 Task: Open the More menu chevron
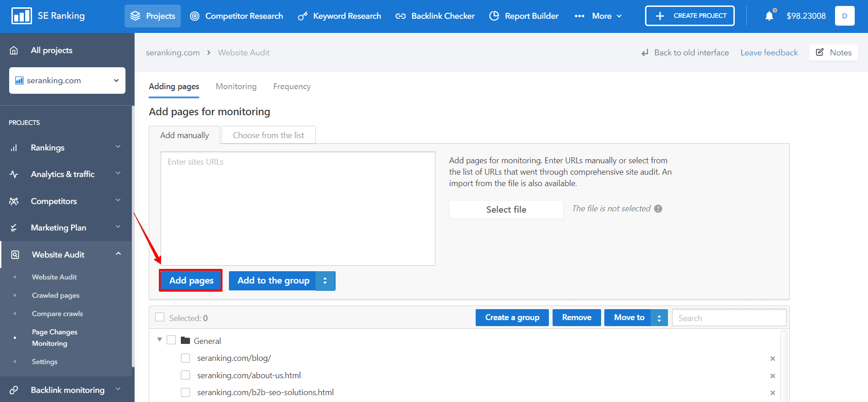point(619,16)
